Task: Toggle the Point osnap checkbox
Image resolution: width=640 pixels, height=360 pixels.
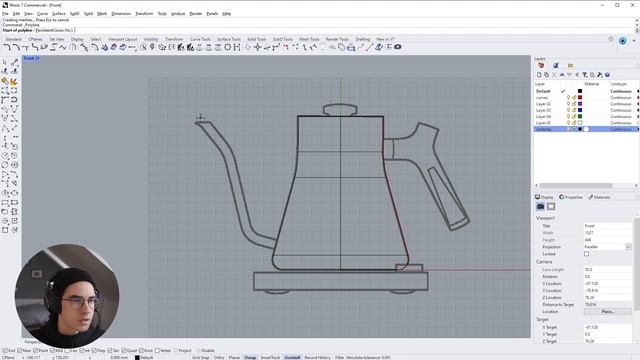Action: (x=36, y=351)
